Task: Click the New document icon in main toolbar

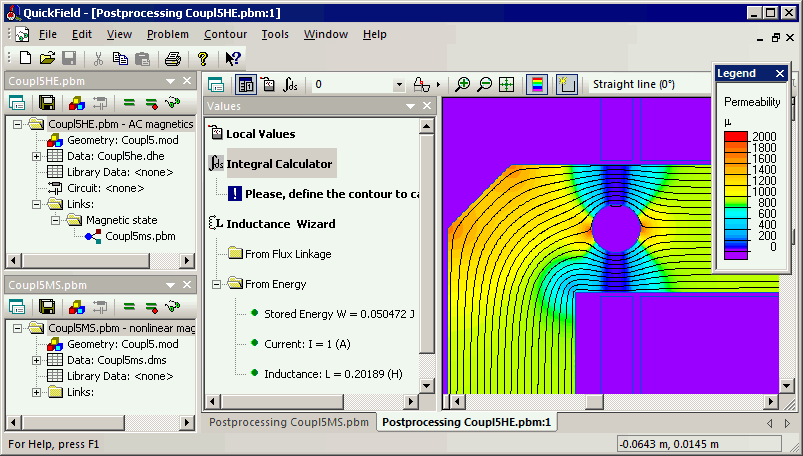Action: [x=25, y=58]
